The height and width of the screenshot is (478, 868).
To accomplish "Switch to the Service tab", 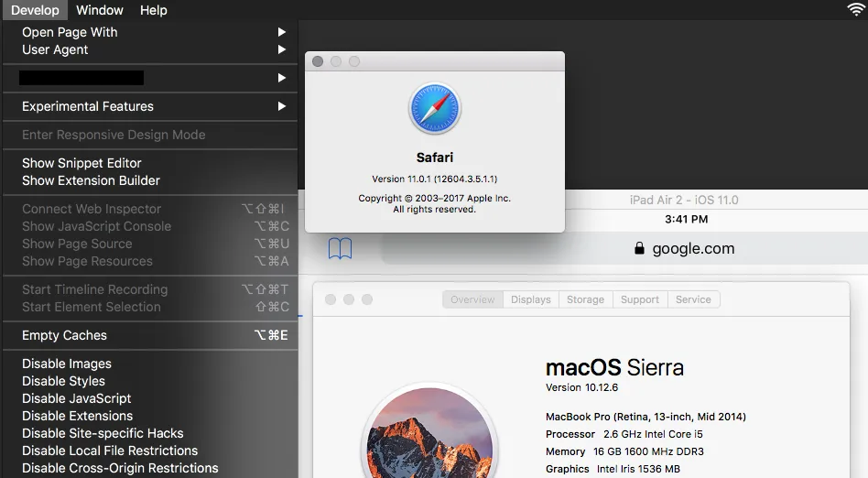I will [693, 299].
